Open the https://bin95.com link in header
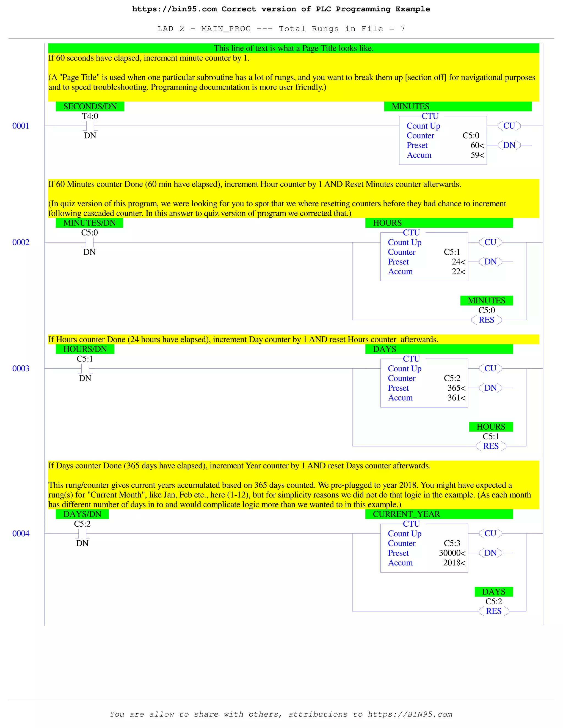Viewport: 563px width, 728px height. point(175,9)
